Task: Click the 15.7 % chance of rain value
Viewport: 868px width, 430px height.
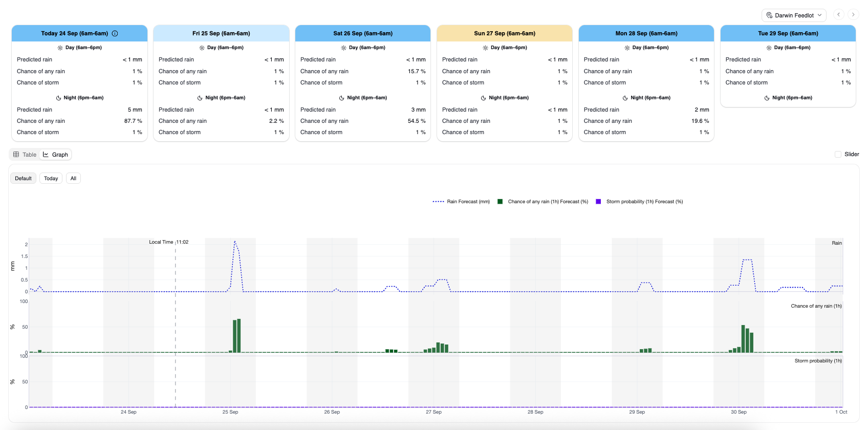Action: pos(417,71)
